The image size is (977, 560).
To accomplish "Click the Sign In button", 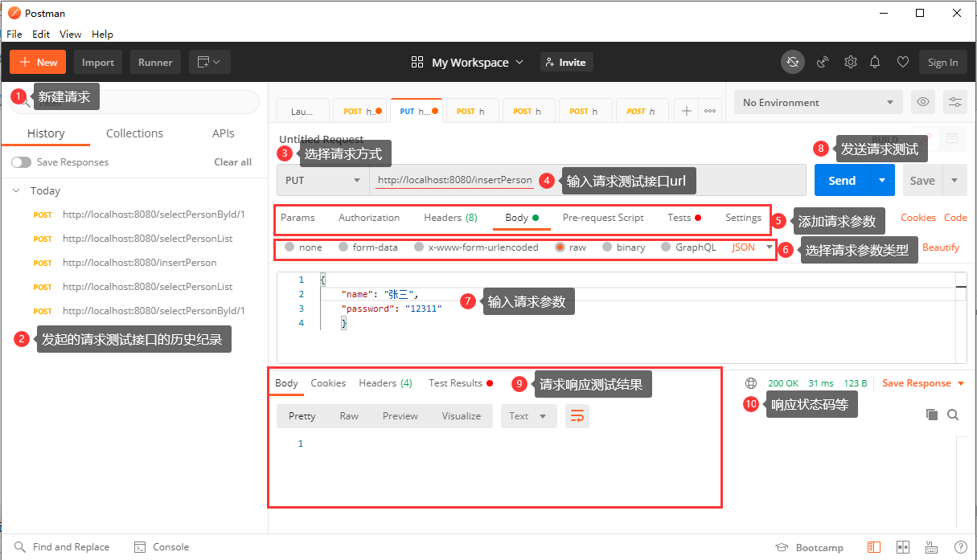I will (x=943, y=62).
